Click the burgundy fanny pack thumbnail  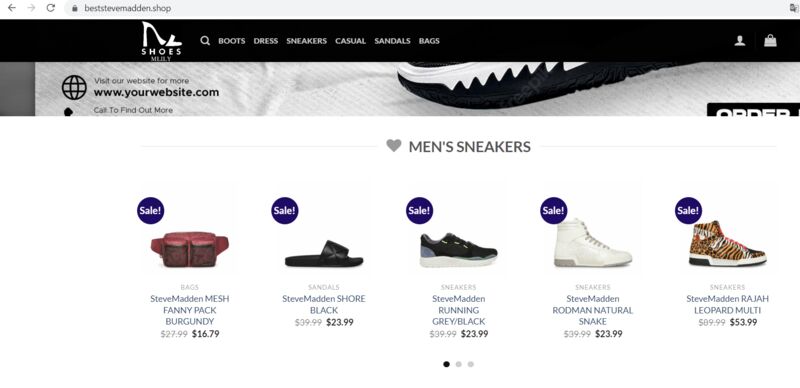[x=190, y=250]
